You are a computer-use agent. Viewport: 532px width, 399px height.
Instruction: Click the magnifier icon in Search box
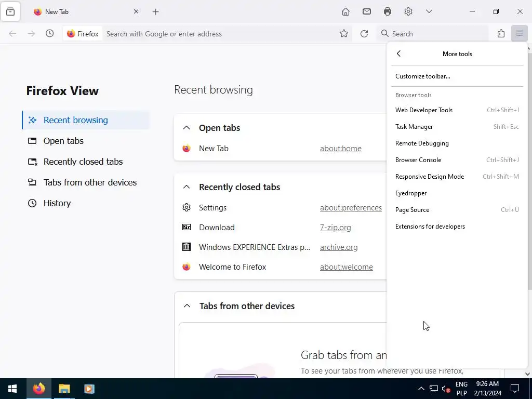point(385,33)
